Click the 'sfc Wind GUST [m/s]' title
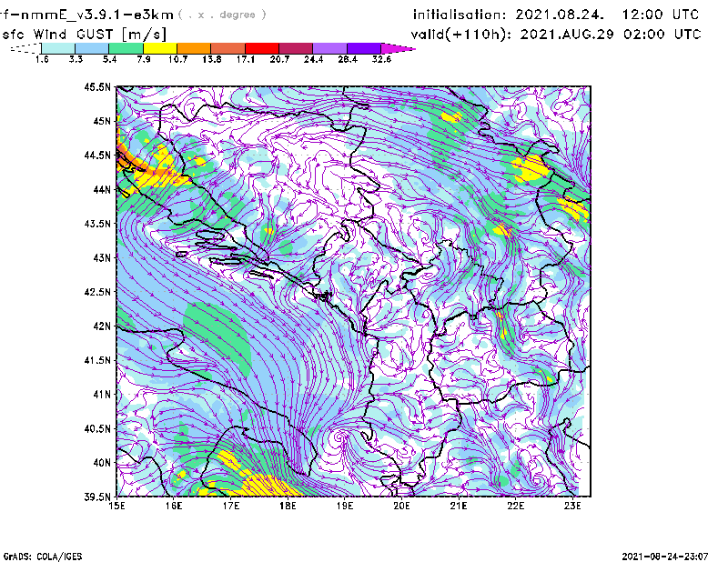Screen dimensions: 728x562 click(x=85, y=35)
